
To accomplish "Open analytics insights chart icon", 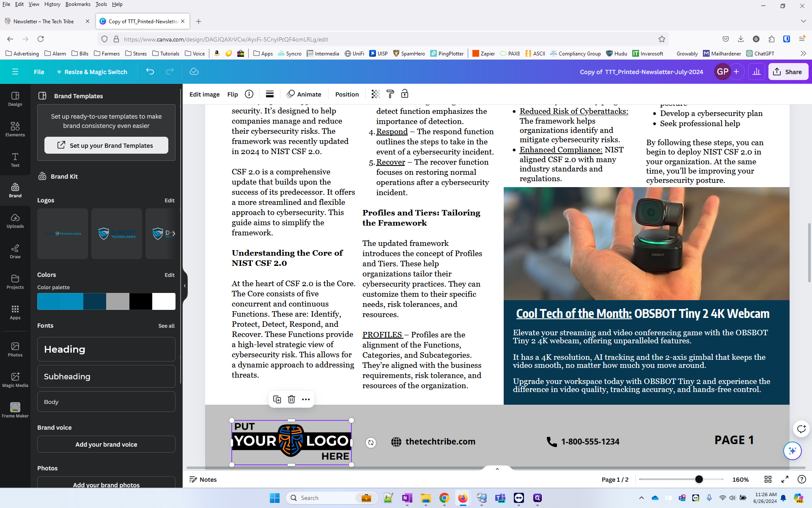I will click(x=757, y=72).
